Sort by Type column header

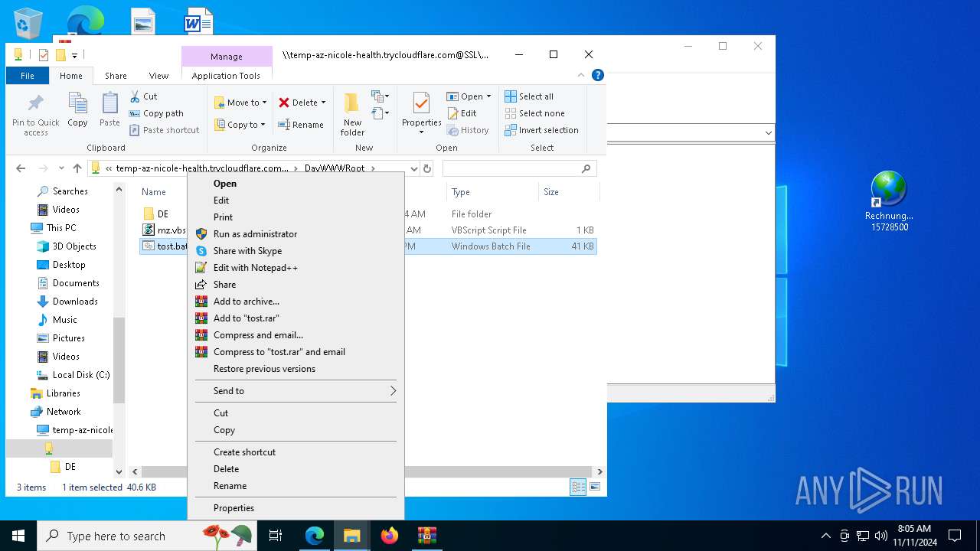pos(492,192)
